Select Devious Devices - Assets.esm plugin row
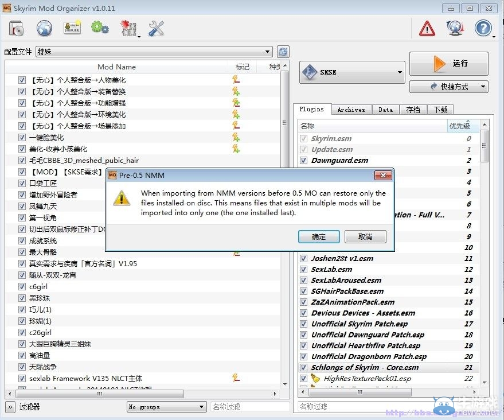504x420 pixels. point(389,313)
